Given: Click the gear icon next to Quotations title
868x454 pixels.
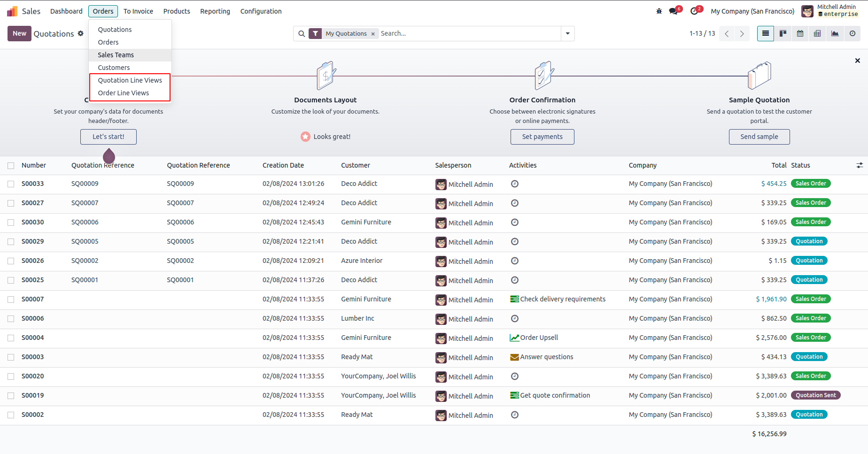Looking at the screenshot, I should tap(81, 33).
